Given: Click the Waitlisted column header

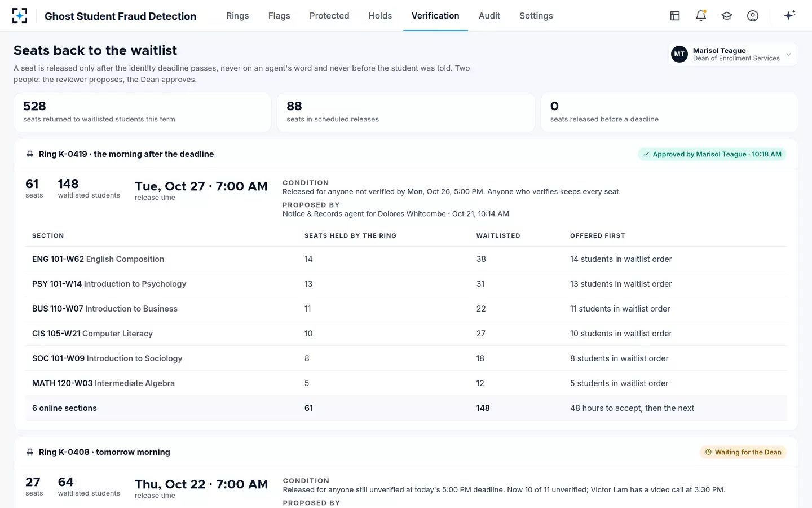Looking at the screenshot, I should (x=498, y=235).
